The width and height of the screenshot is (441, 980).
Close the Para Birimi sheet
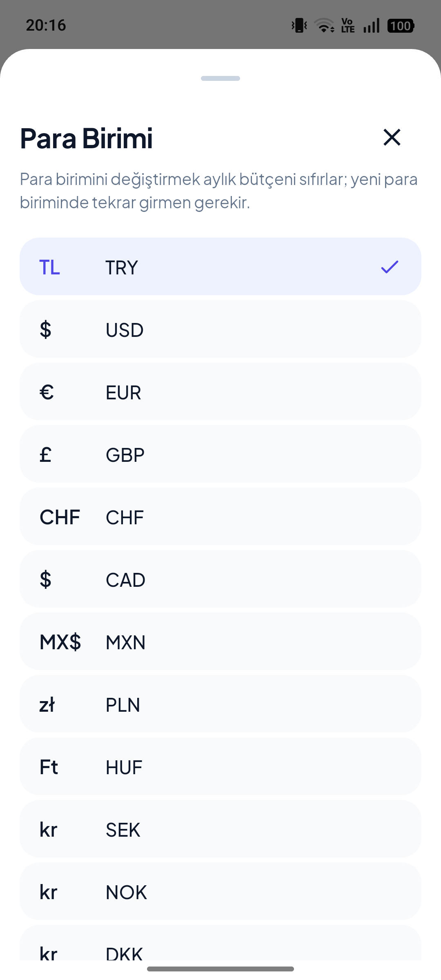392,137
